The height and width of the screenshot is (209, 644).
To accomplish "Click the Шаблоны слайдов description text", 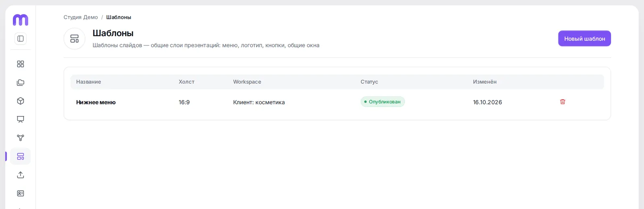I will click(x=206, y=45).
